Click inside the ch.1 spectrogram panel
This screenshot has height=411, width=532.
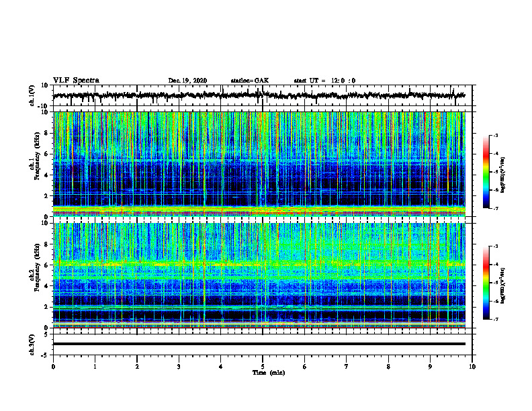[259, 164]
